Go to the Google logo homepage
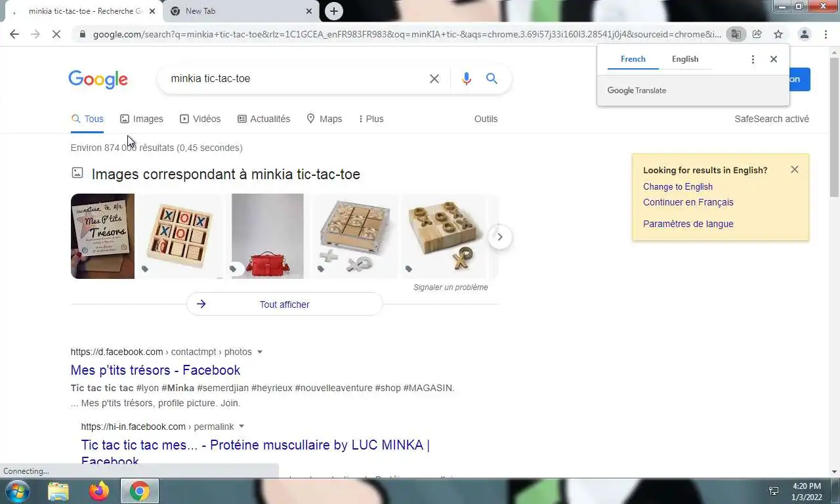This screenshot has height=504, width=840. point(98,79)
